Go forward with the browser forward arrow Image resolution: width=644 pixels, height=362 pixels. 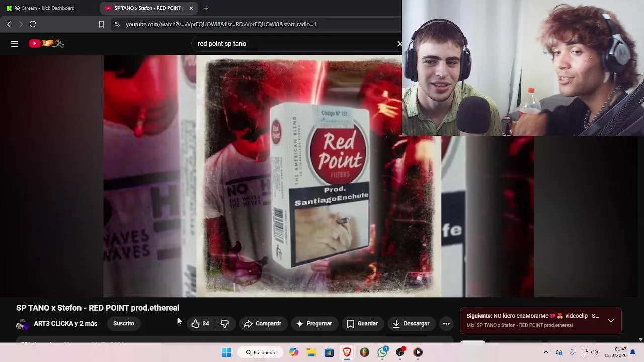pos(21,24)
